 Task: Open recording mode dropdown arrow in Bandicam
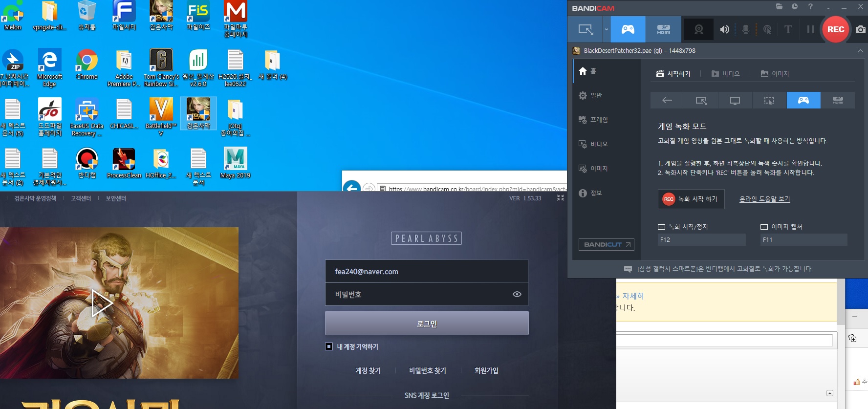click(607, 29)
